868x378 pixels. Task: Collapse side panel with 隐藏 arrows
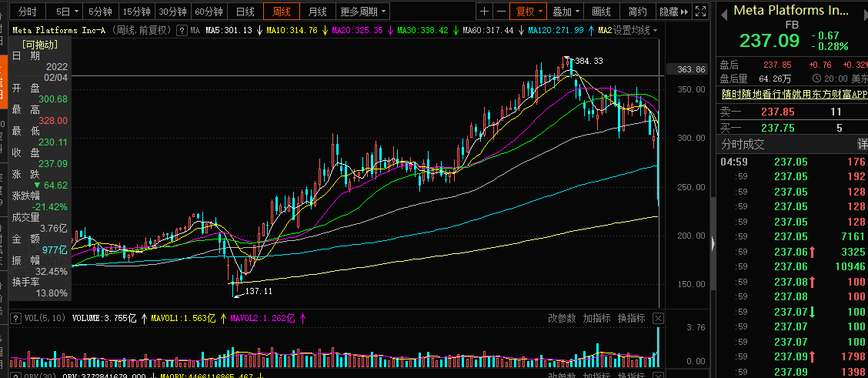673,11
